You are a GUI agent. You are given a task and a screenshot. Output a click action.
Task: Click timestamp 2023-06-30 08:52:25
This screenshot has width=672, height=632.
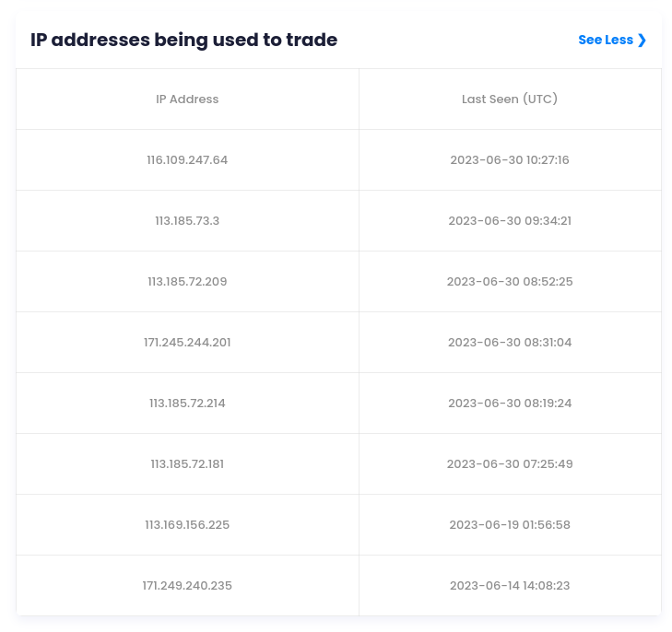510,282
